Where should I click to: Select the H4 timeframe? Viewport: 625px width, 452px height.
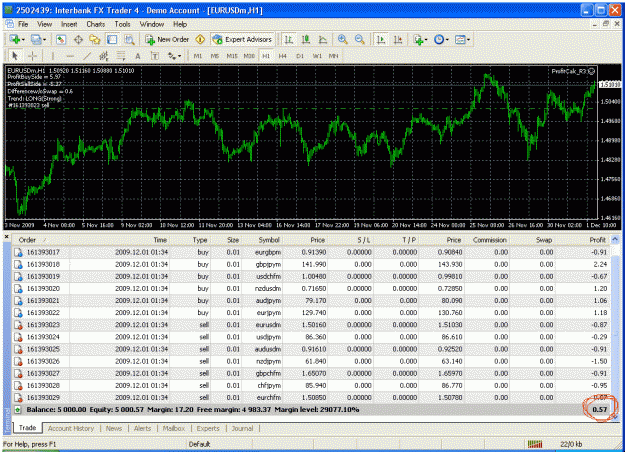point(283,56)
